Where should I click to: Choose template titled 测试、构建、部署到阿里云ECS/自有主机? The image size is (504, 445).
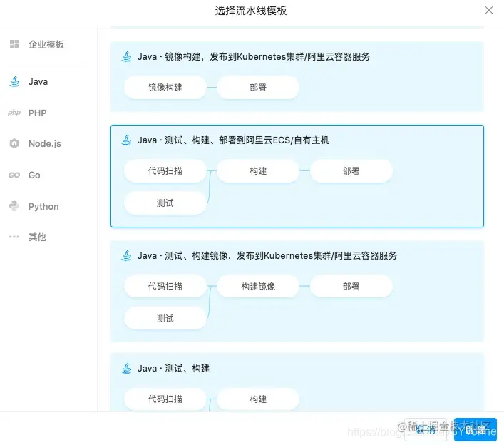[x=297, y=176]
